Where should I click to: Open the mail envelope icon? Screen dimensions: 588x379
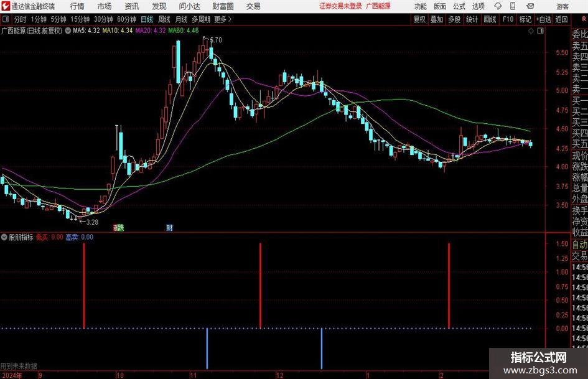click(x=530, y=6)
